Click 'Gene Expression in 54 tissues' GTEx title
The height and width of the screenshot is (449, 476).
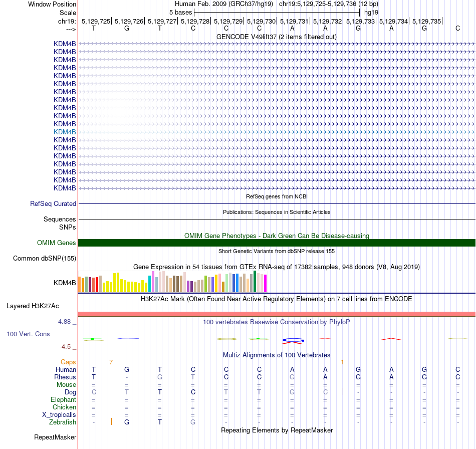(x=277, y=267)
